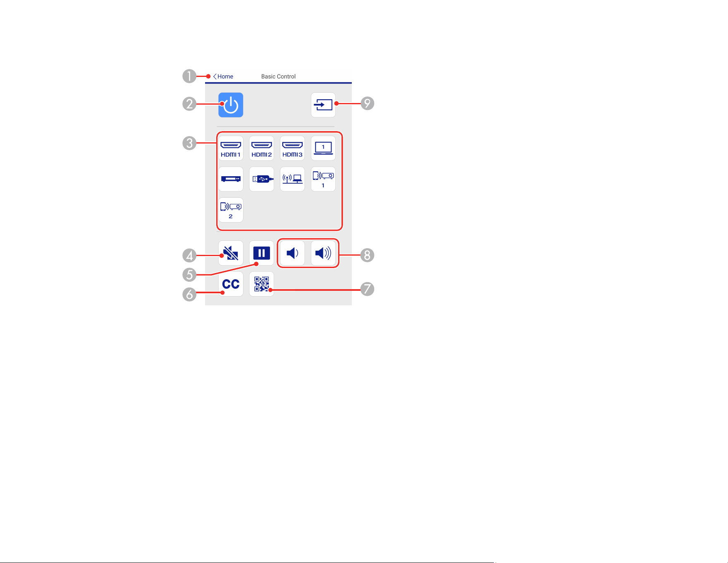
Task: Select the video player device source
Action: click(x=231, y=179)
